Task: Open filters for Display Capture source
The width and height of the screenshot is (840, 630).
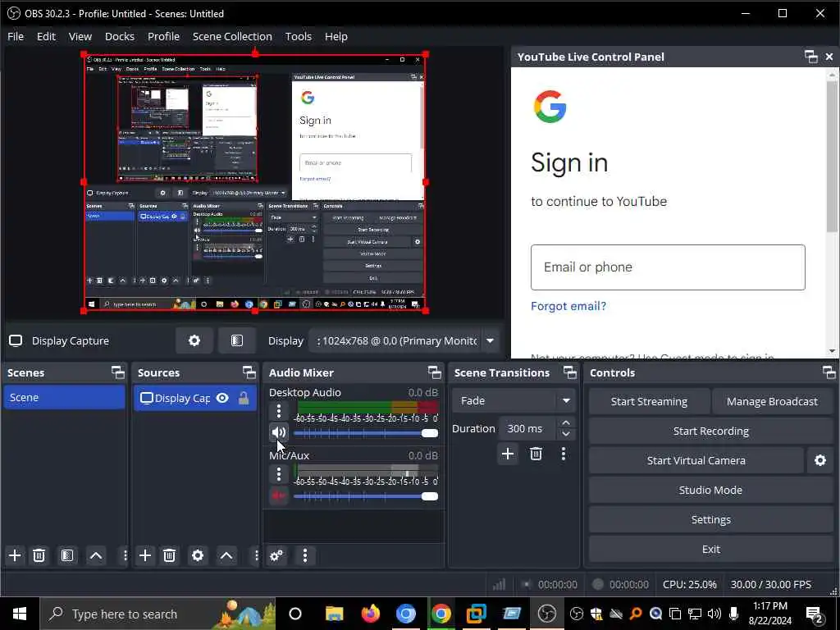Action: tap(237, 340)
